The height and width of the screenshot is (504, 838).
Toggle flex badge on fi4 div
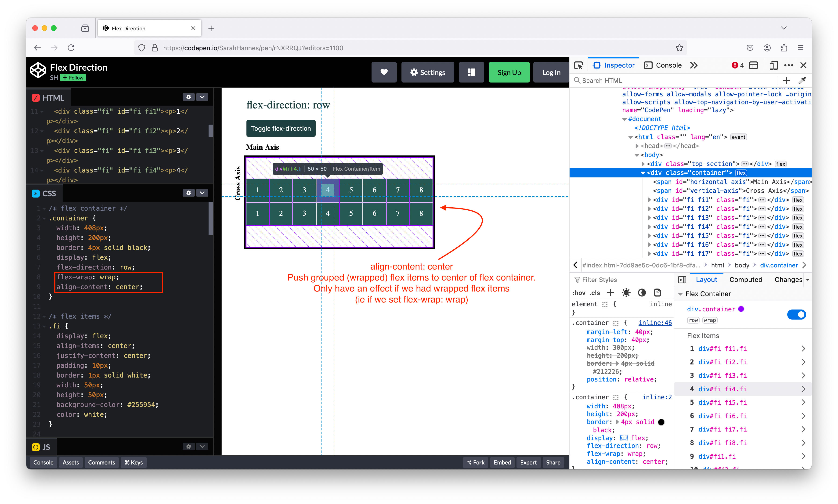click(798, 227)
